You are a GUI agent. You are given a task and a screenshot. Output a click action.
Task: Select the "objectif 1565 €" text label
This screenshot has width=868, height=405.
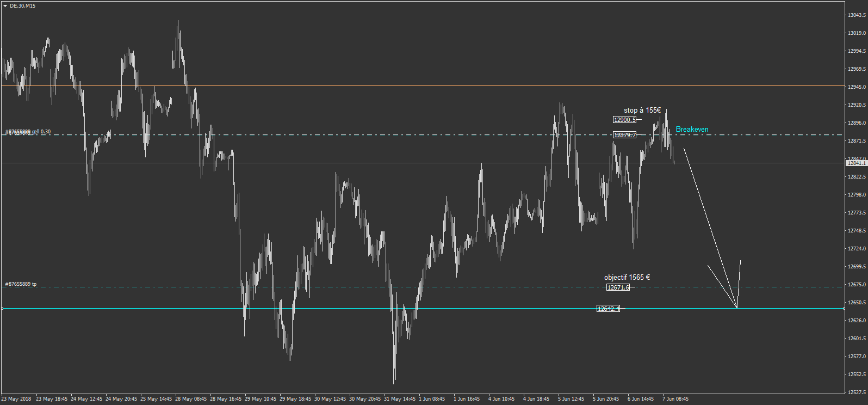point(627,278)
